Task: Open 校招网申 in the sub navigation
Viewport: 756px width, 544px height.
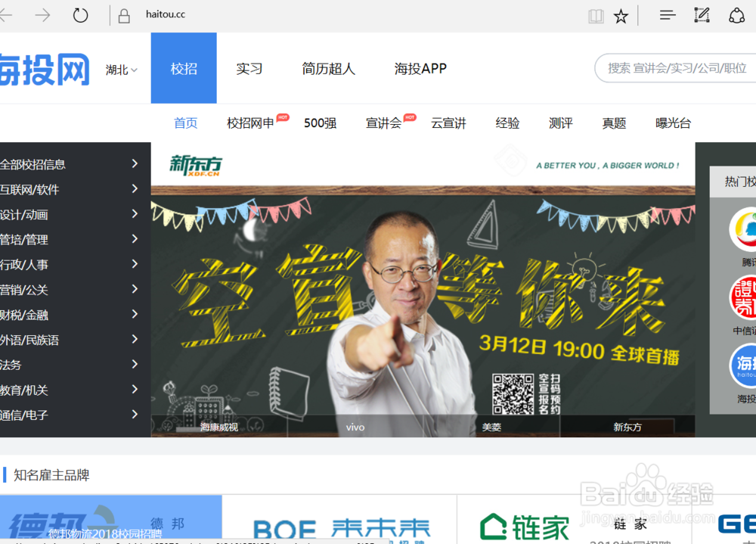Action: [x=250, y=123]
